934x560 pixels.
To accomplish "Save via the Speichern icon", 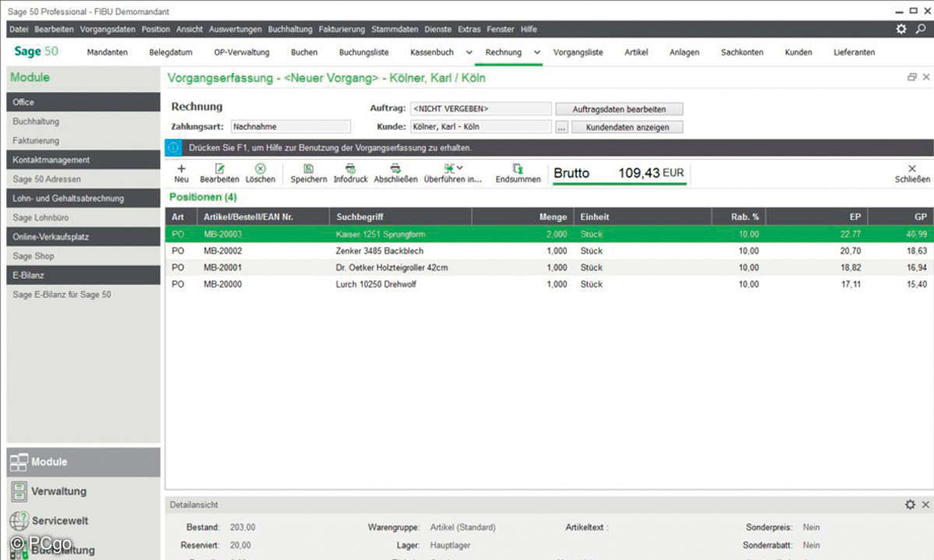I will (309, 168).
